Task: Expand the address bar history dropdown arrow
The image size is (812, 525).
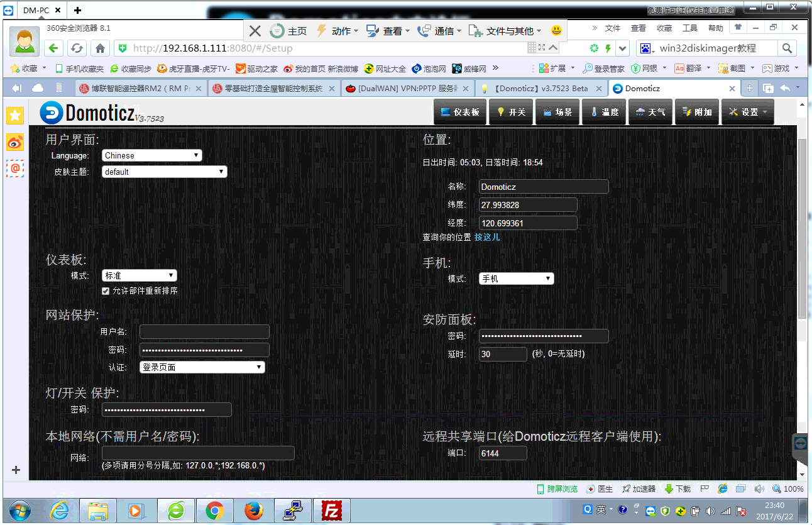Action: [553, 48]
